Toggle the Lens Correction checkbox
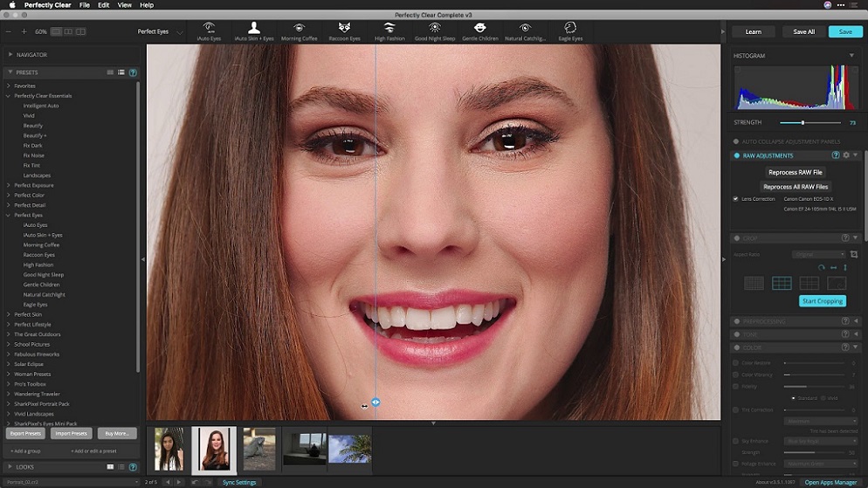868x488 pixels. [735, 199]
